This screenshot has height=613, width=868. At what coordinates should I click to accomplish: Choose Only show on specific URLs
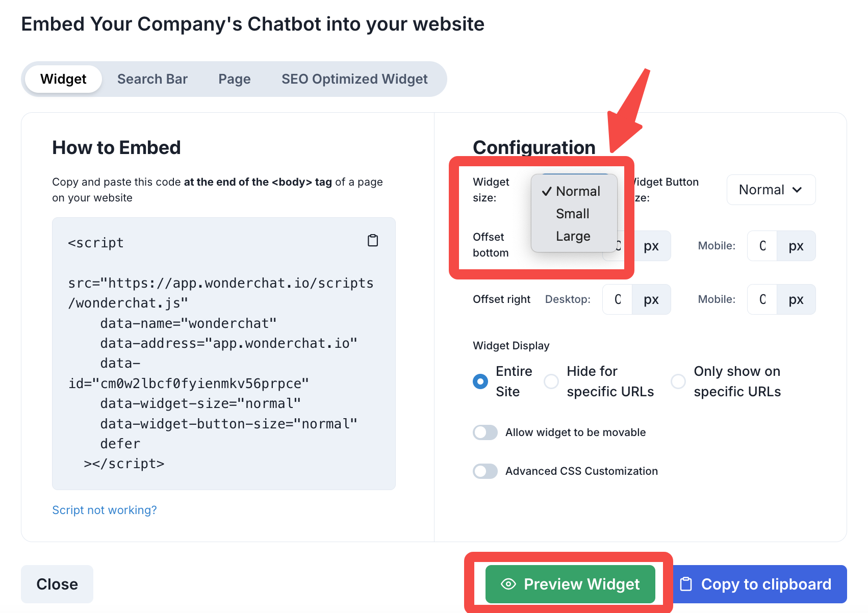tap(678, 381)
